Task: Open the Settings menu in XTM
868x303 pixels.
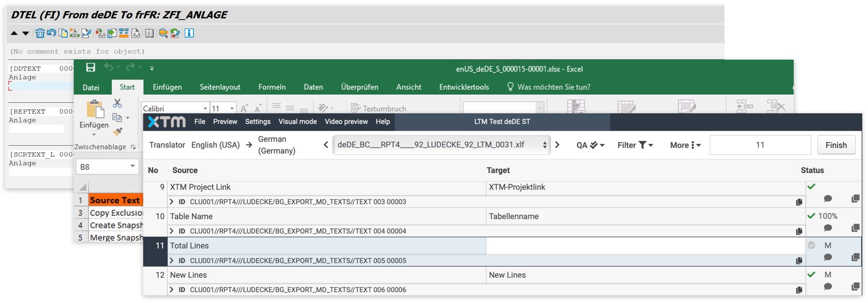Action: tap(258, 122)
